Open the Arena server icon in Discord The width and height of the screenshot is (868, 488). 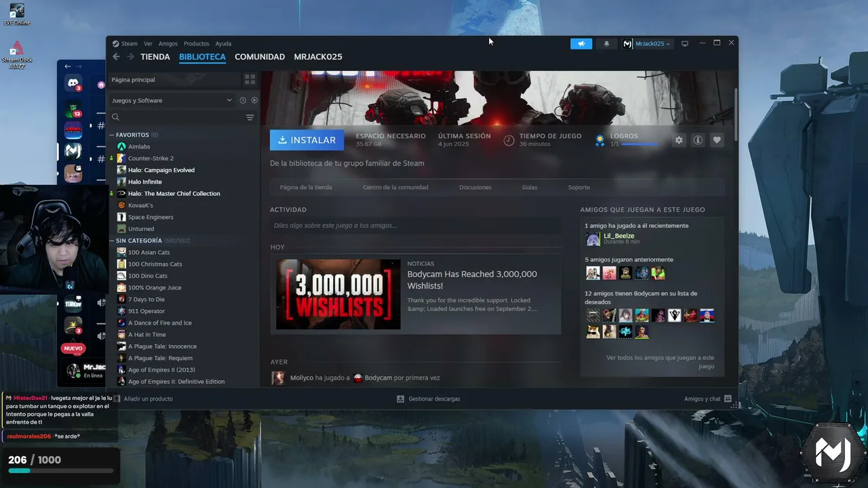click(x=73, y=129)
